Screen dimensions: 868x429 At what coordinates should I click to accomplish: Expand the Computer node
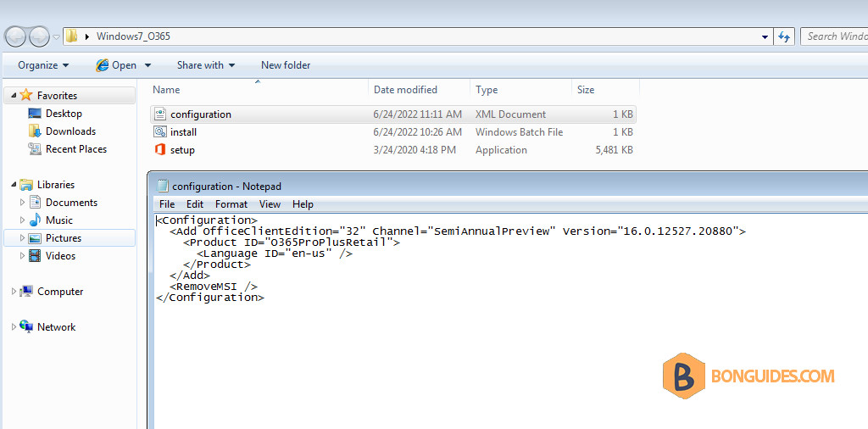point(14,291)
